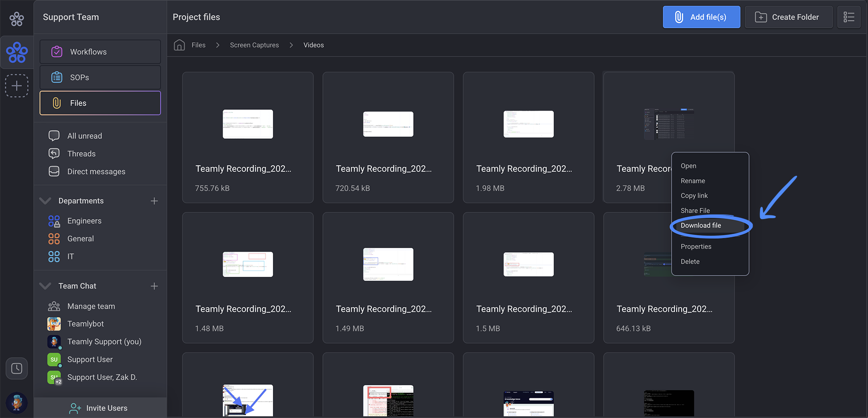Click the 2.78 MB file size text
Image resolution: width=868 pixels, height=418 pixels.
coord(630,188)
